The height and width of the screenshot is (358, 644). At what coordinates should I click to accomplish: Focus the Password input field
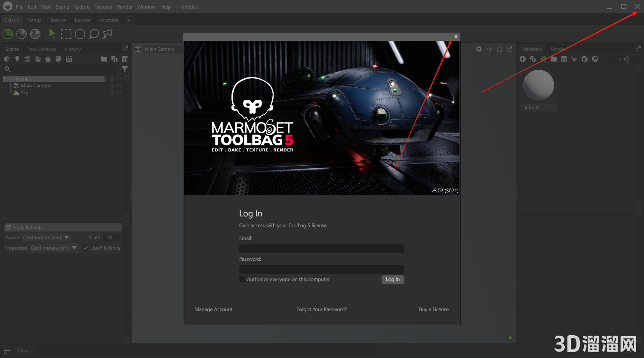(x=322, y=269)
